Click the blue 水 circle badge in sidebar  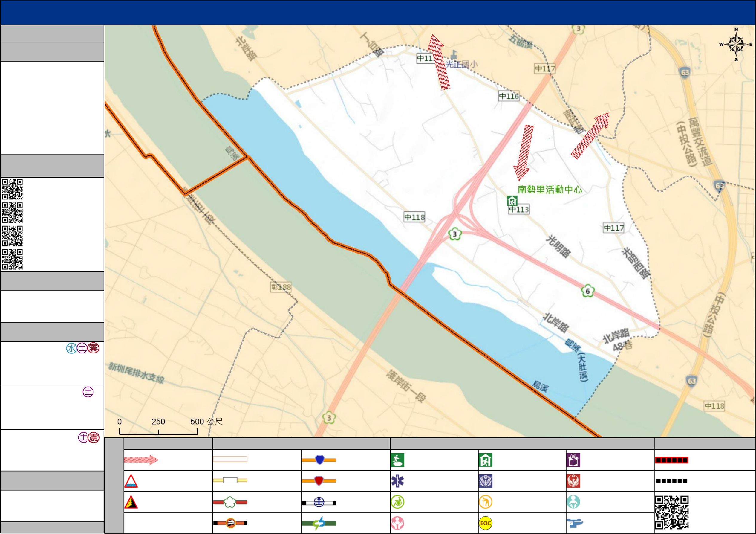(71, 348)
